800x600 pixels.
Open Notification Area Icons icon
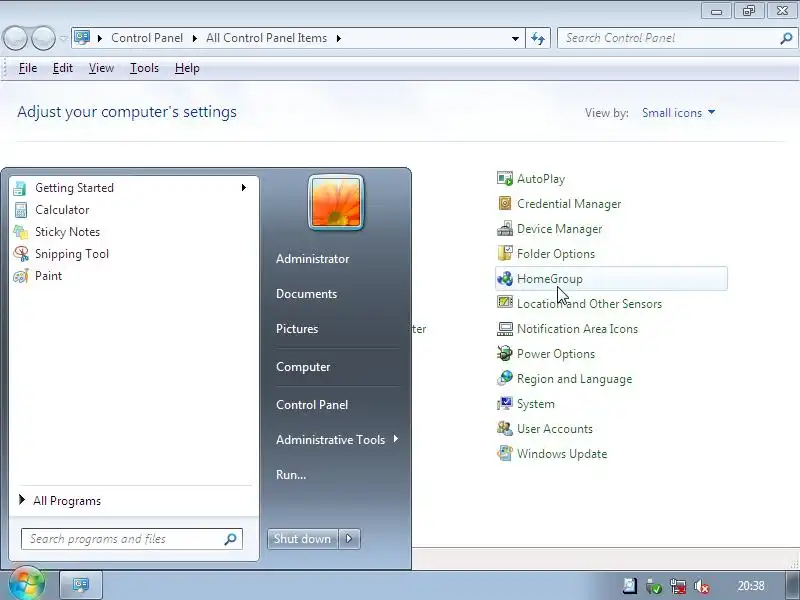click(x=505, y=329)
